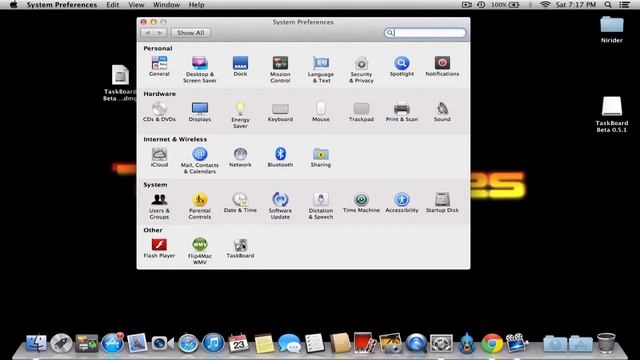Viewport: 640px width, 360px height.
Task: Open Parental Controls preferences
Action: coord(200,206)
